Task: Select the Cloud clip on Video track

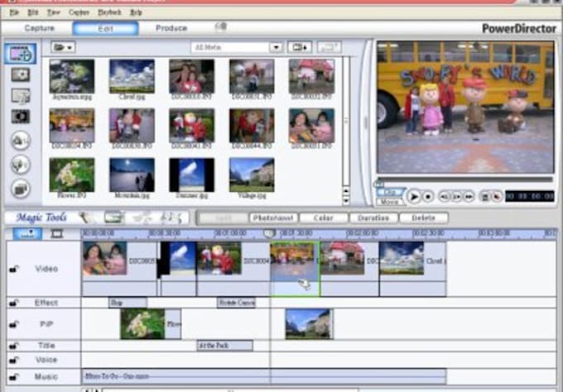Action: pos(412,269)
